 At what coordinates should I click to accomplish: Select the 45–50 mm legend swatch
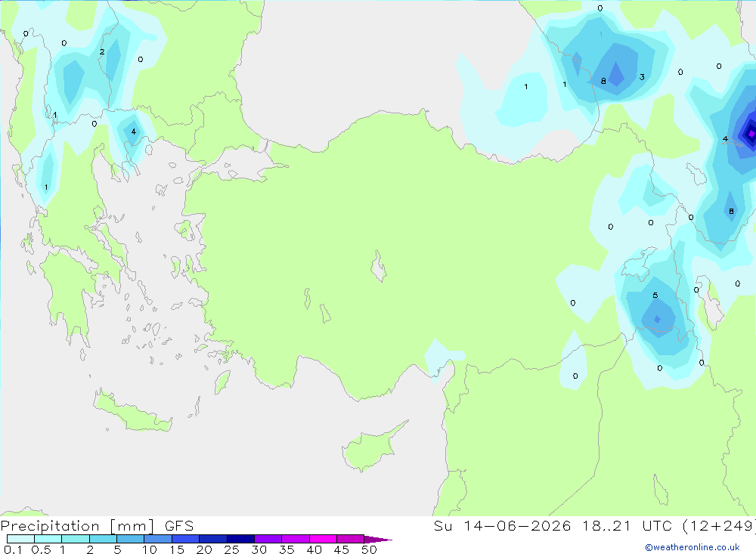point(351,539)
